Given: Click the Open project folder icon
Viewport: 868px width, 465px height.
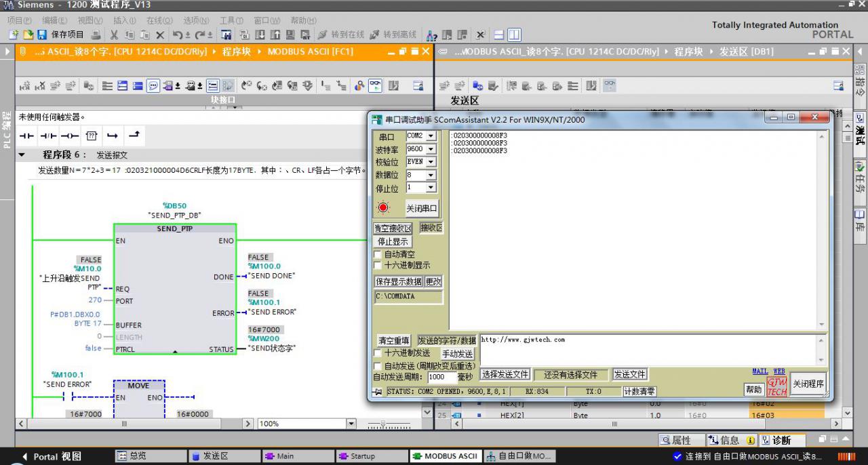Looking at the screenshot, I should point(28,35).
